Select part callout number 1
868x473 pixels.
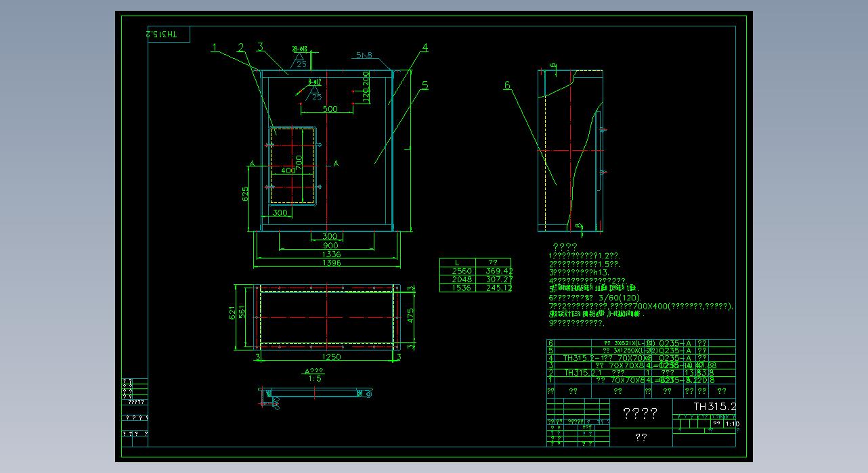pyautogui.click(x=214, y=47)
